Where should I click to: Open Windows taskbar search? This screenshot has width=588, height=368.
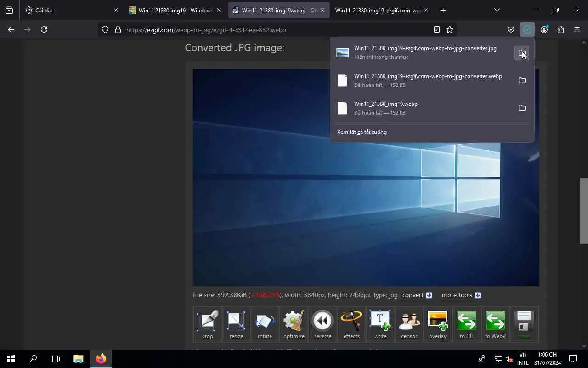coord(33,359)
